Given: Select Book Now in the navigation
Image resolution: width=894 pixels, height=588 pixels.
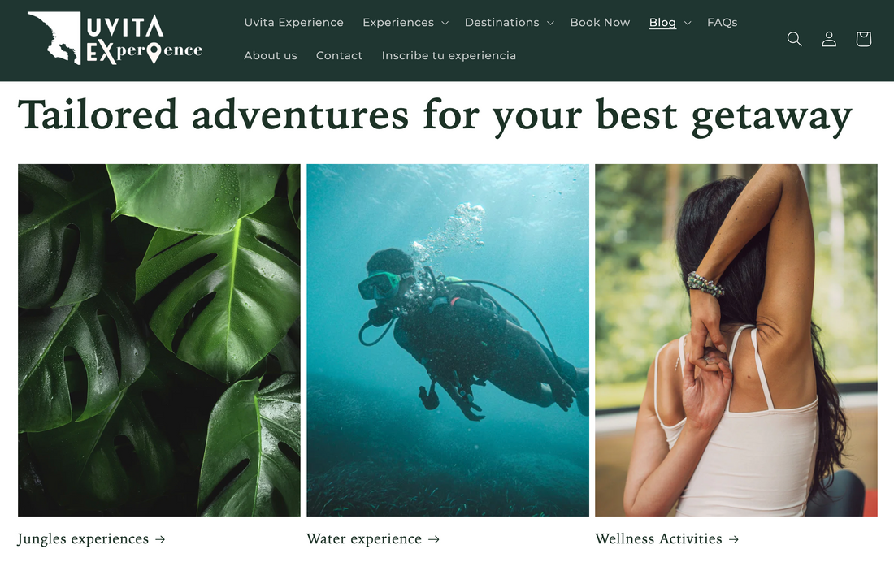Looking at the screenshot, I should click(x=600, y=22).
